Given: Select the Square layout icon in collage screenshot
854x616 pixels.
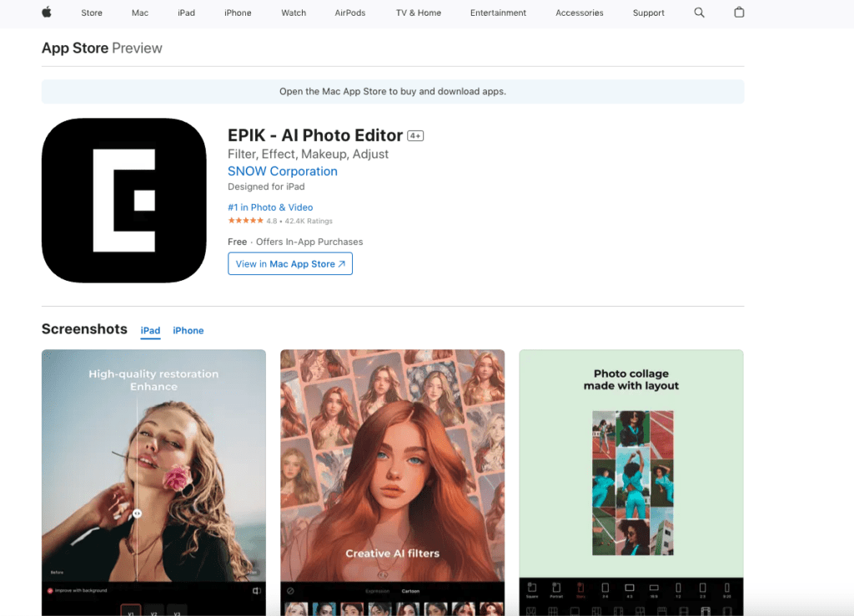Looking at the screenshot, I should point(532,589).
